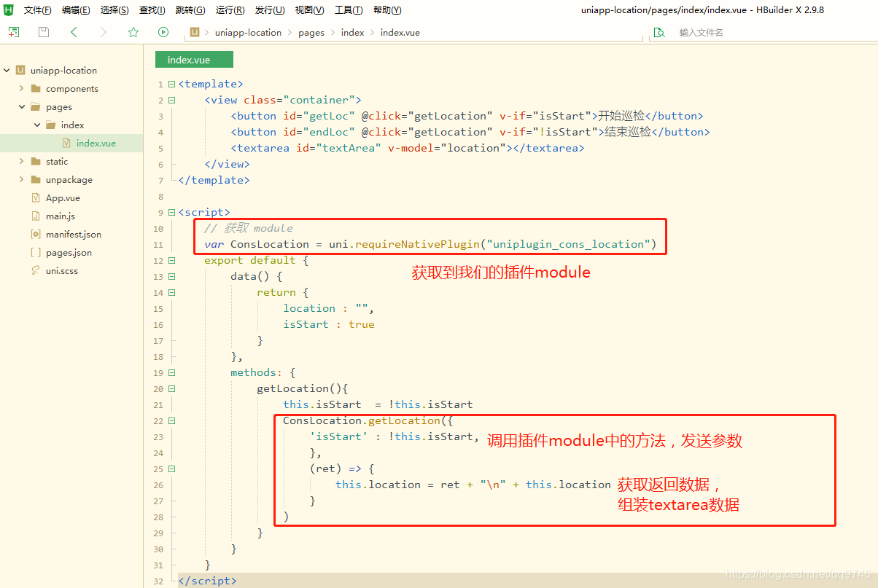Select manifest.json in the project tree

click(x=74, y=235)
